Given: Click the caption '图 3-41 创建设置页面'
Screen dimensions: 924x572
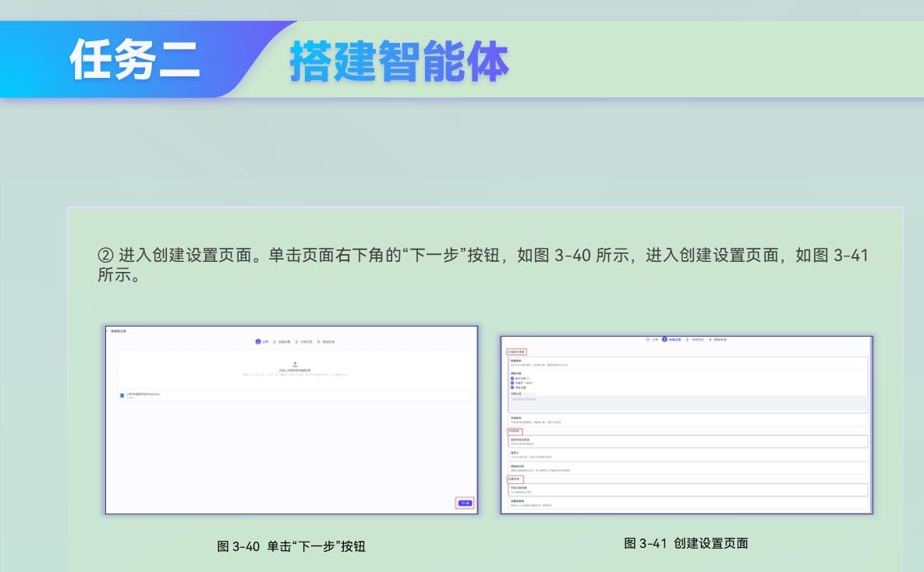Looking at the screenshot, I should click(686, 543).
